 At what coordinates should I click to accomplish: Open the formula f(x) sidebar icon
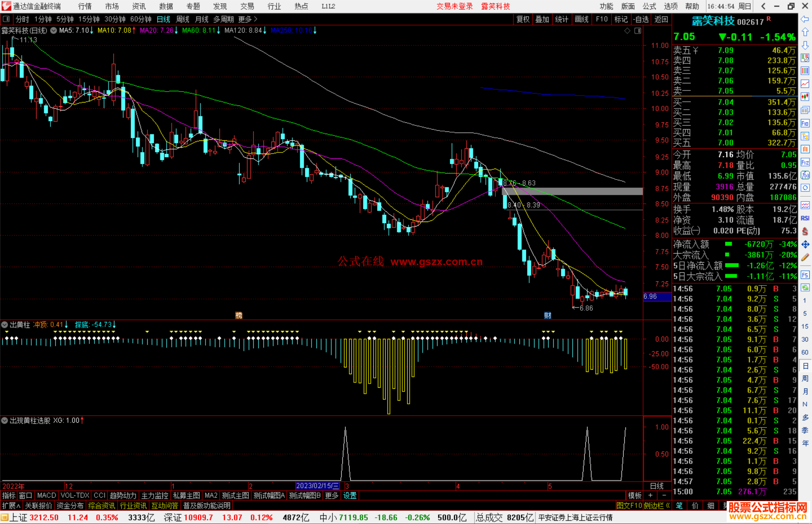[805, 175]
